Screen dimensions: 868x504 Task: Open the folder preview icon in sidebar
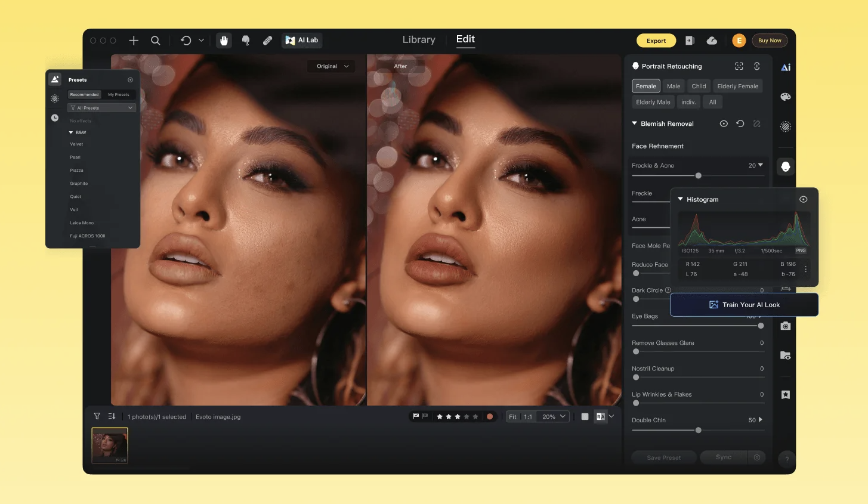click(x=786, y=355)
